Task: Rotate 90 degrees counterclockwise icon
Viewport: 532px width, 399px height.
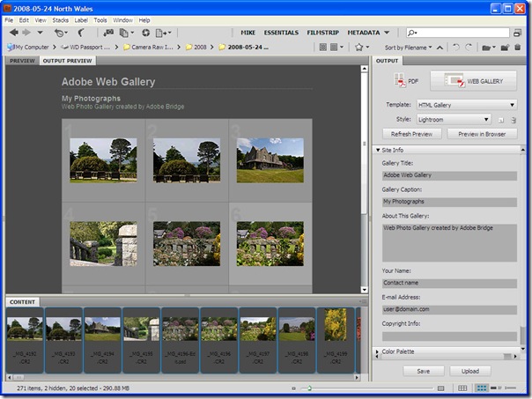Action: (456, 48)
